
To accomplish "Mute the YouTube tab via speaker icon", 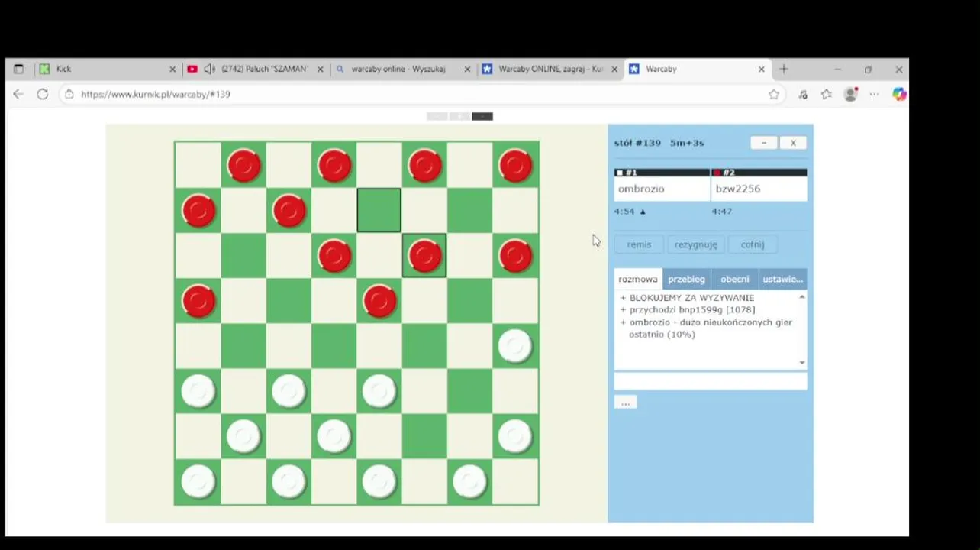I will point(209,69).
